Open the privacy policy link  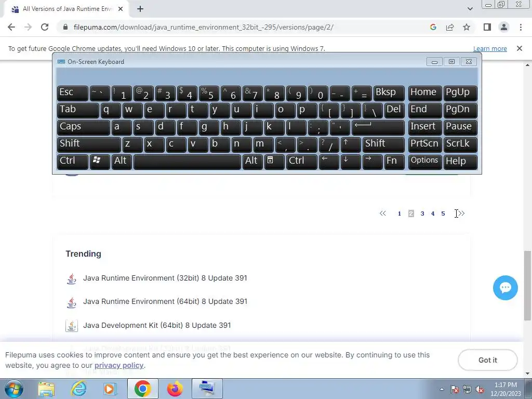tap(119, 365)
